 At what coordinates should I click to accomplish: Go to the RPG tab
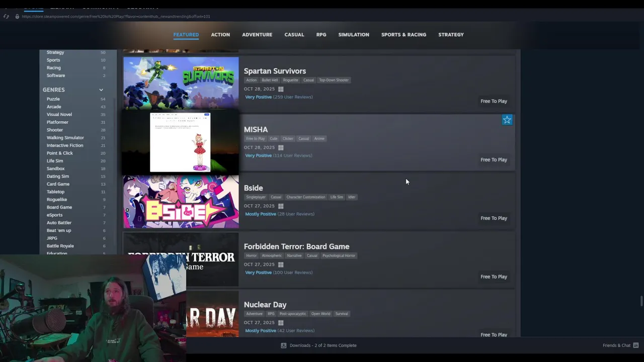(x=321, y=35)
